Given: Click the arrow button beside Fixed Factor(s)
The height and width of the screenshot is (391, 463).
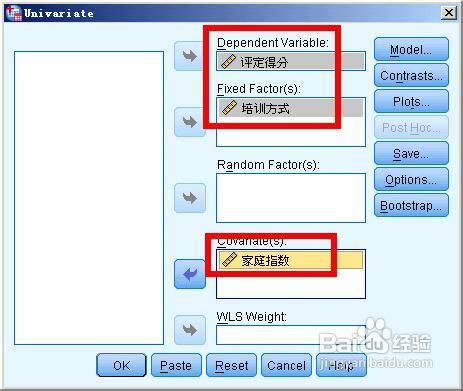Looking at the screenshot, I should pyautogui.click(x=189, y=122).
